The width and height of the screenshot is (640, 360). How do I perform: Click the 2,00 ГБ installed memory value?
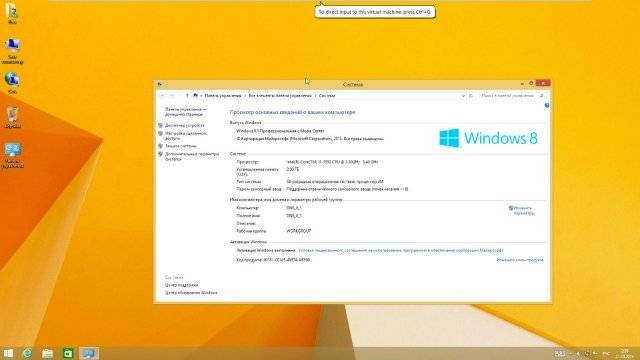point(292,169)
